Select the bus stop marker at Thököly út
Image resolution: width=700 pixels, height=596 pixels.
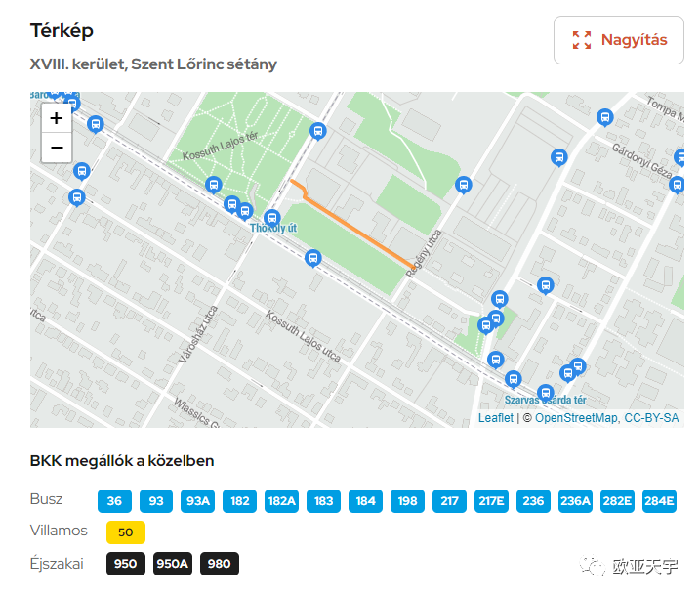pos(271,219)
